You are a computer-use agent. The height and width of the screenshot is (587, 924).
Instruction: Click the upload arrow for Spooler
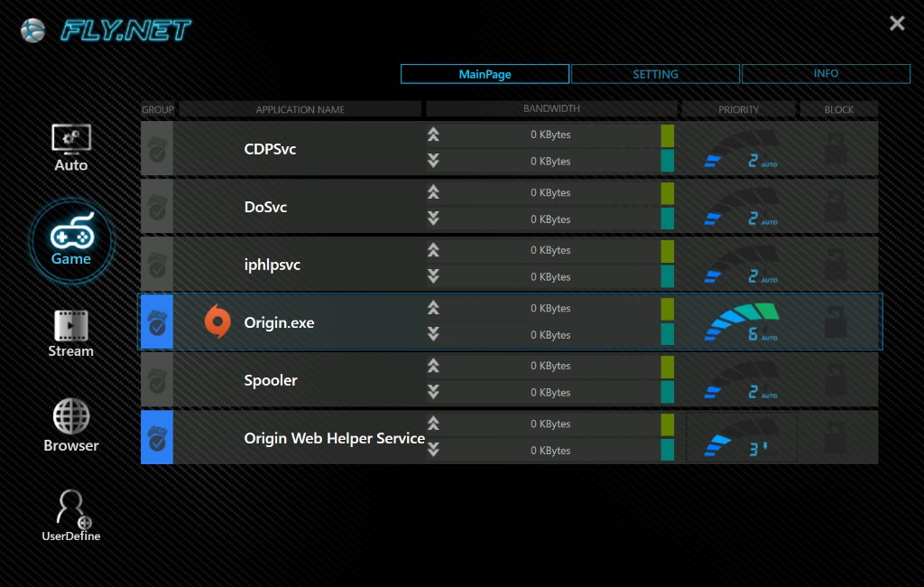point(433,366)
